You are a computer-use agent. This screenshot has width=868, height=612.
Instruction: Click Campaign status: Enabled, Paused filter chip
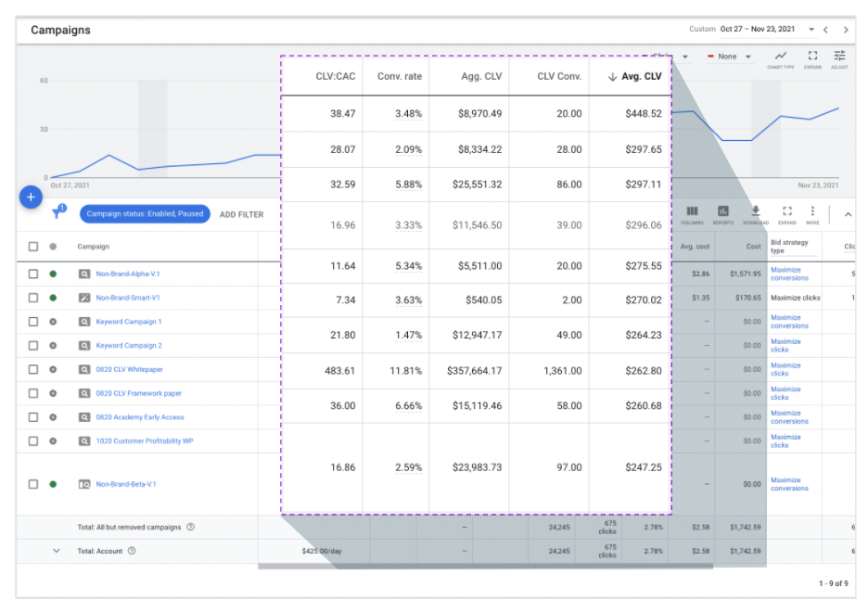click(145, 213)
